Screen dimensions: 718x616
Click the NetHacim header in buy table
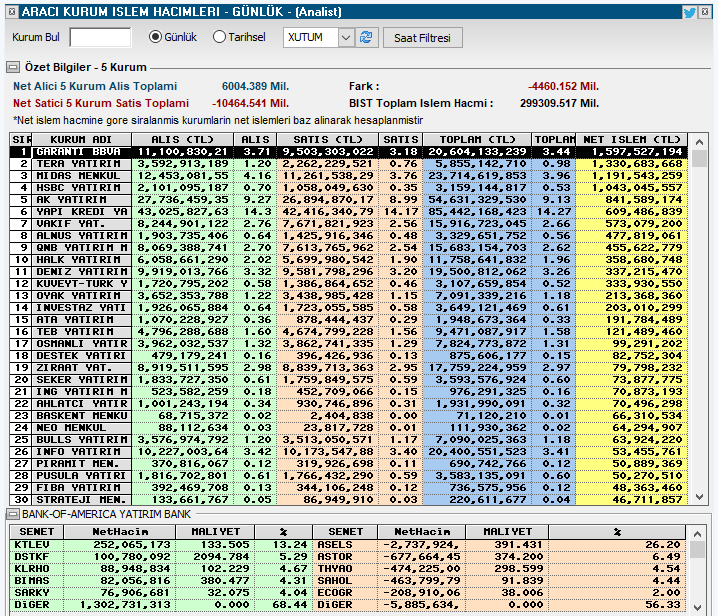coord(120,532)
